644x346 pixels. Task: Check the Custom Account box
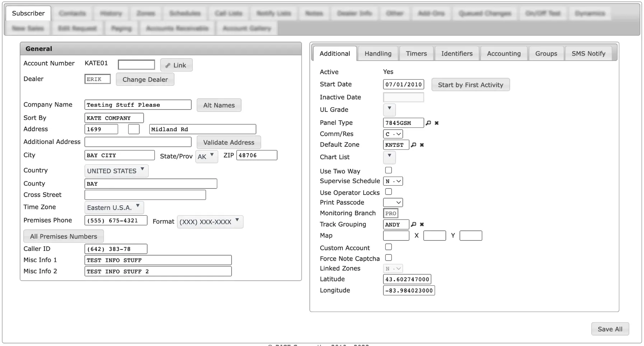(x=388, y=247)
